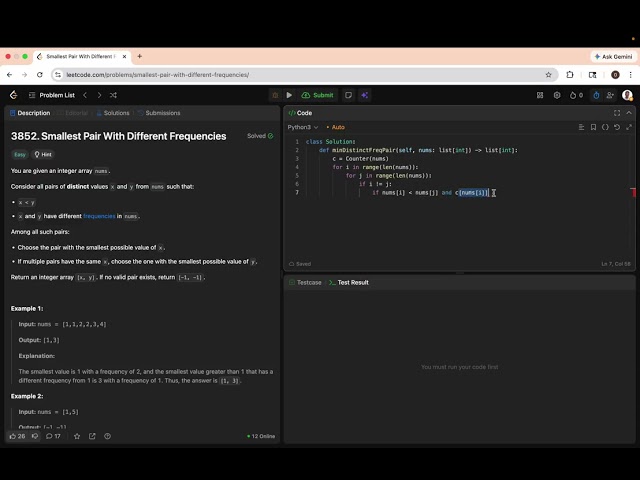Image resolution: width=640 pixels, height=480 pixels.
Task: Click Ask Gemini button
Action: (x=613, y=57)
